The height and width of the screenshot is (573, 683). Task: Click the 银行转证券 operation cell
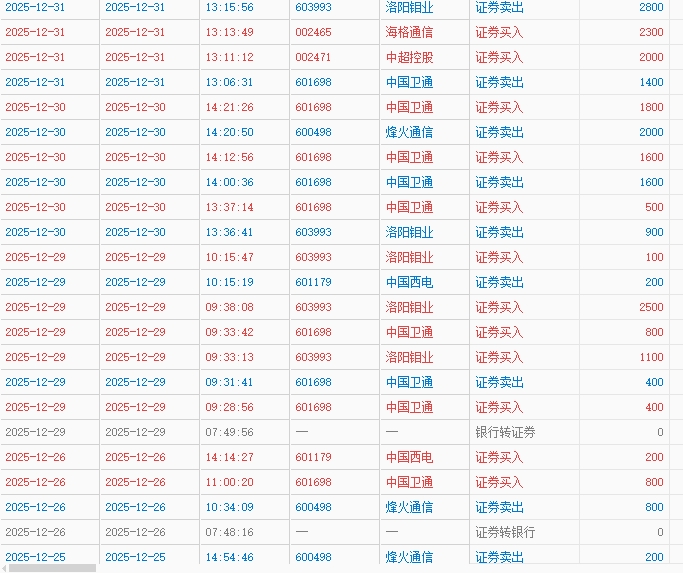(x=505, y=432)
